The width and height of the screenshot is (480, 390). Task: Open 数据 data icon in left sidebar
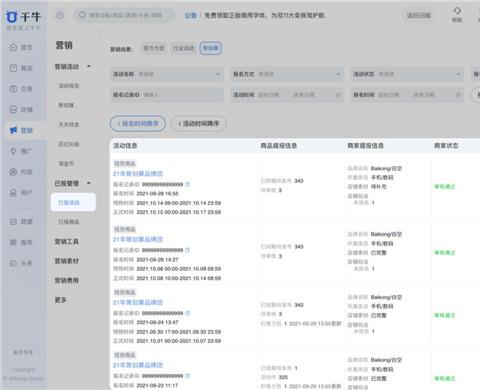[13, 222]
